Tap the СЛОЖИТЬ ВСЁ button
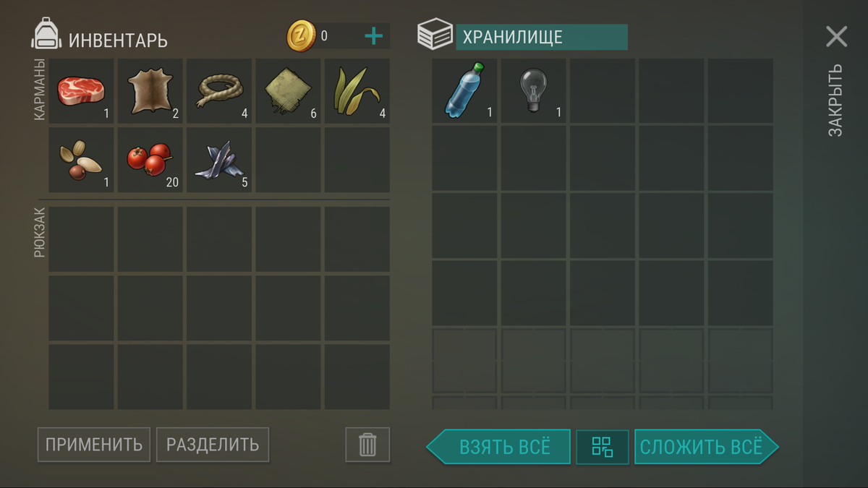868x488 pixels. pos(707,447)
